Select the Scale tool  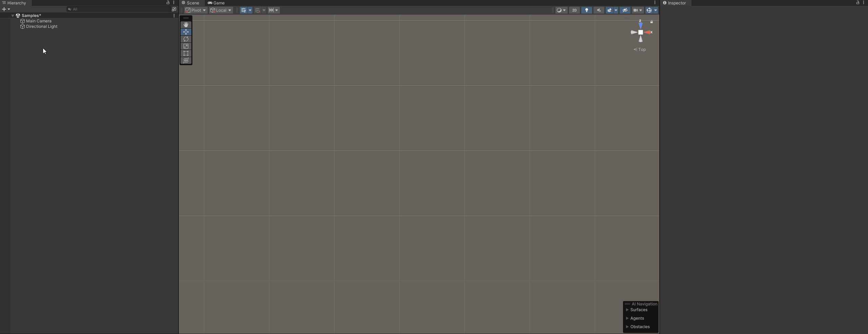coord(186,46)
